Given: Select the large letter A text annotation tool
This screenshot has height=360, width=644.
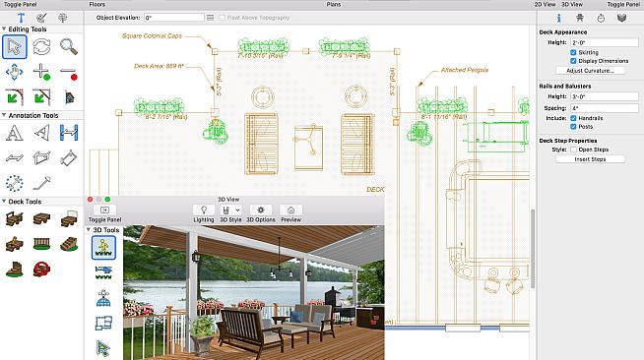Looking at the screenshot, I should click(x=15, y=133).
